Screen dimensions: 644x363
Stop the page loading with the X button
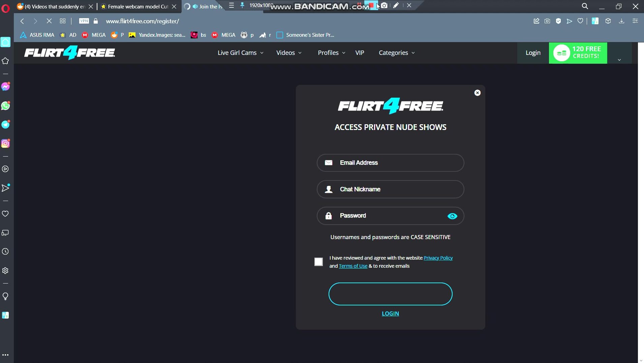pos(49,21)
